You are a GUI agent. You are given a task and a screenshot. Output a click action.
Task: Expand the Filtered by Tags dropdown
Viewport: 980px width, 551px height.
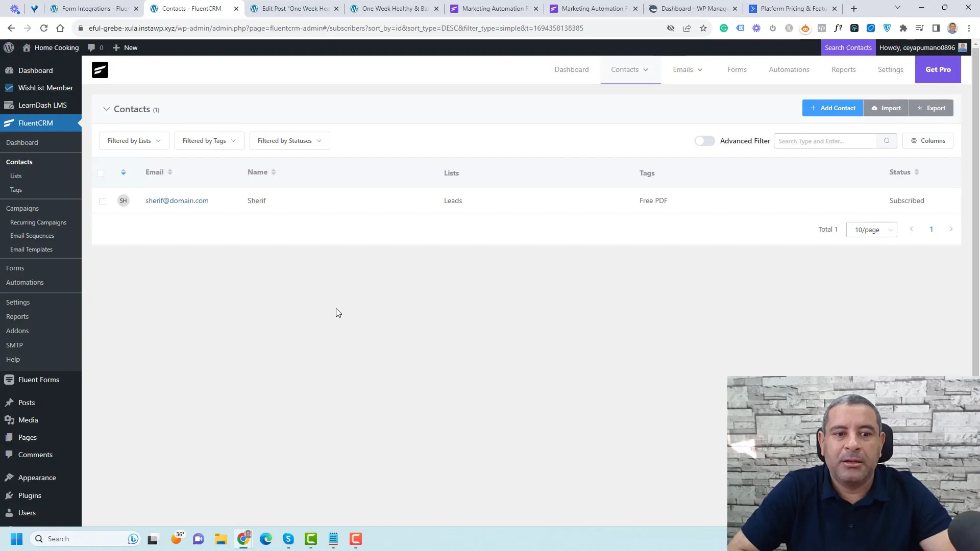pyautogui.click(x=209, y=140)
